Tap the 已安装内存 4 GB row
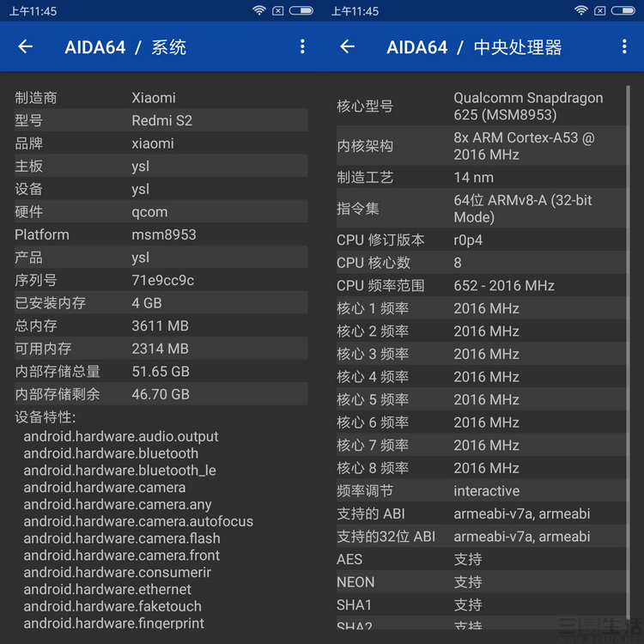Screen dimensions: 644x644 [161, 303]
